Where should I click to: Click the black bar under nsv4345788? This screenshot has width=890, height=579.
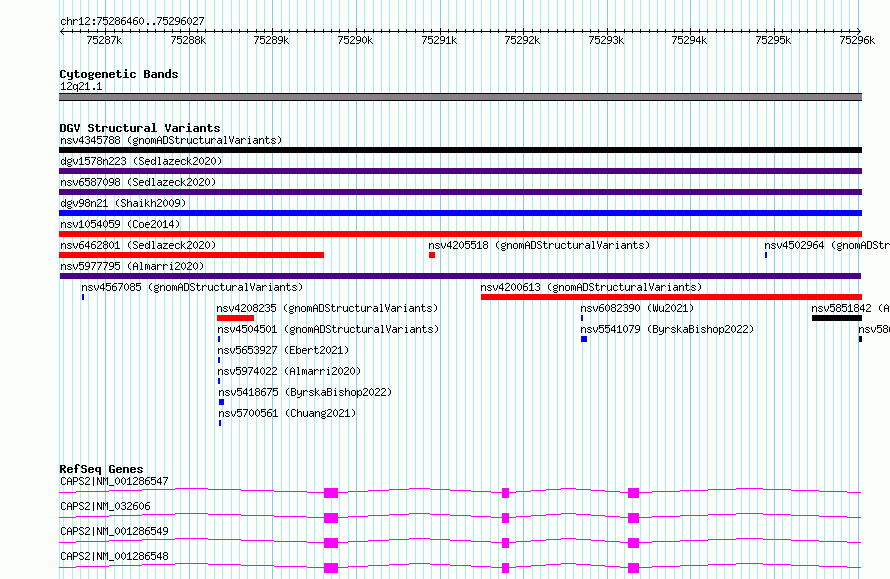coord(460,150)
